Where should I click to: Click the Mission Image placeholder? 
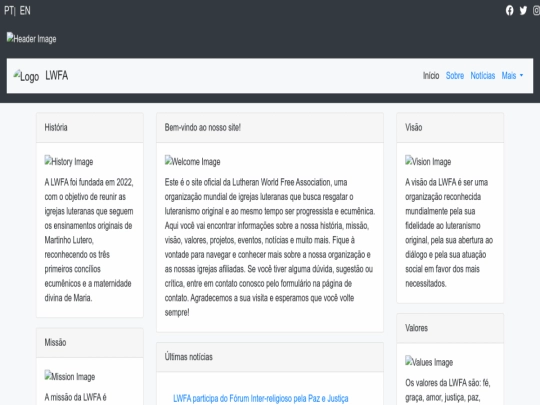click(x=70, y=376)
